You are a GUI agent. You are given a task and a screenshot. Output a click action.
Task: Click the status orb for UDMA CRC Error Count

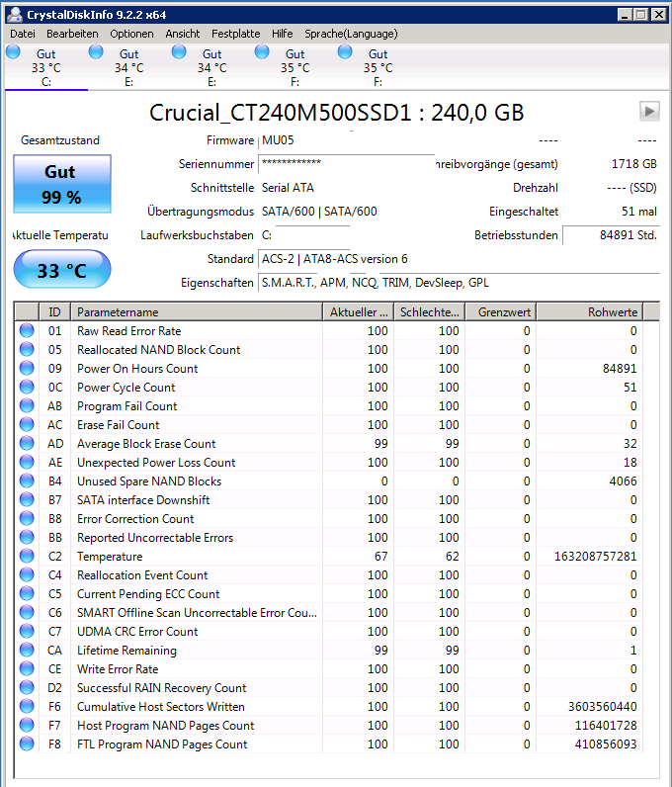coord(27,632)
